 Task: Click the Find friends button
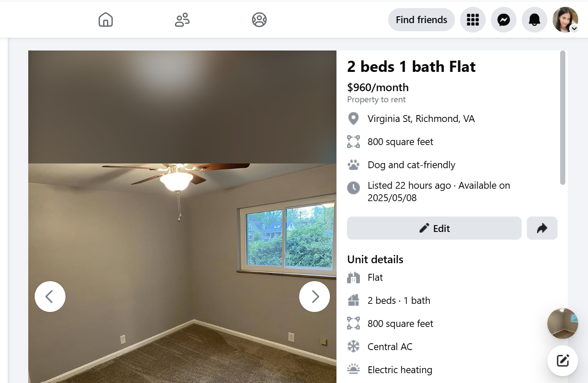coord(422,20)
